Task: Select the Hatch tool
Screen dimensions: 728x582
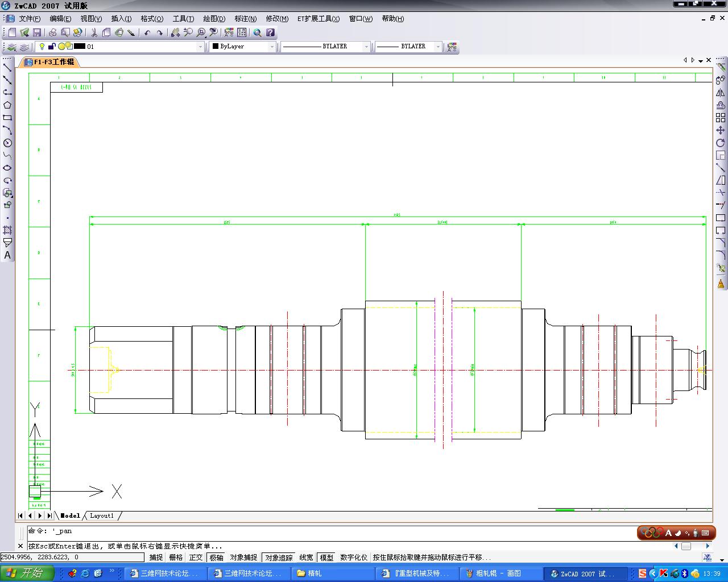Action: point(7,230)
